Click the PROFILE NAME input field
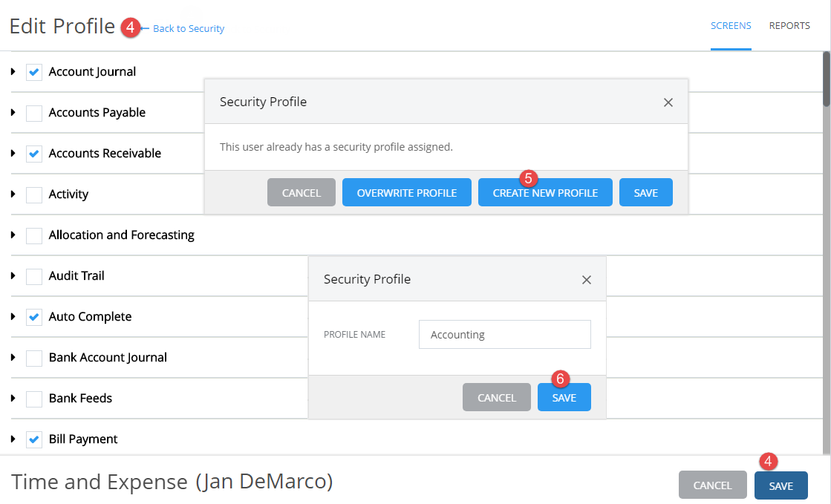 click(504, 334)
